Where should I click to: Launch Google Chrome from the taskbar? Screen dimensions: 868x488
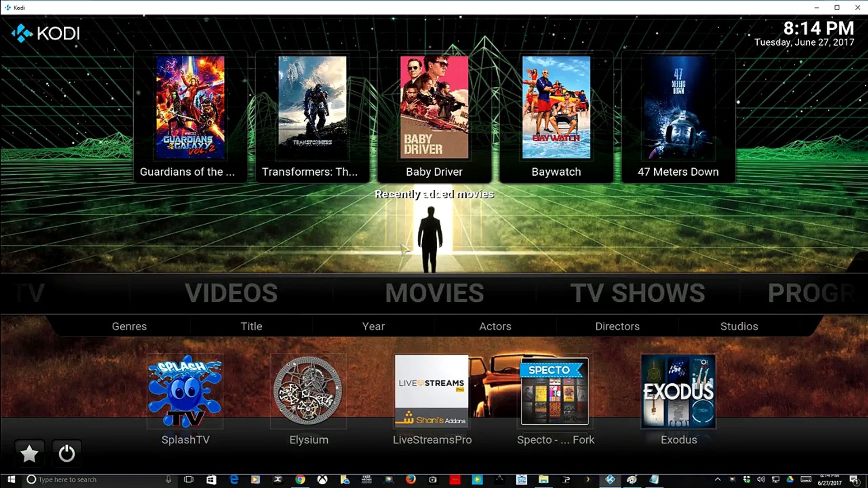click(x=300, y=479)
